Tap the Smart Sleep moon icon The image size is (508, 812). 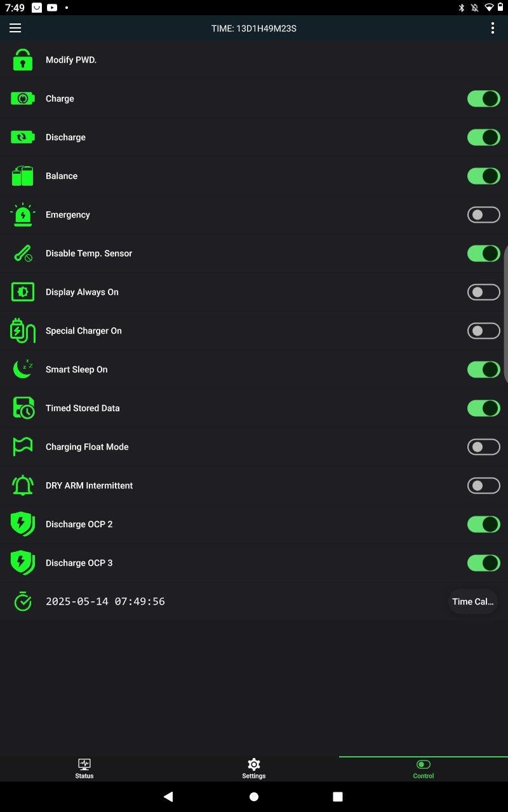(x=23, y=370)
